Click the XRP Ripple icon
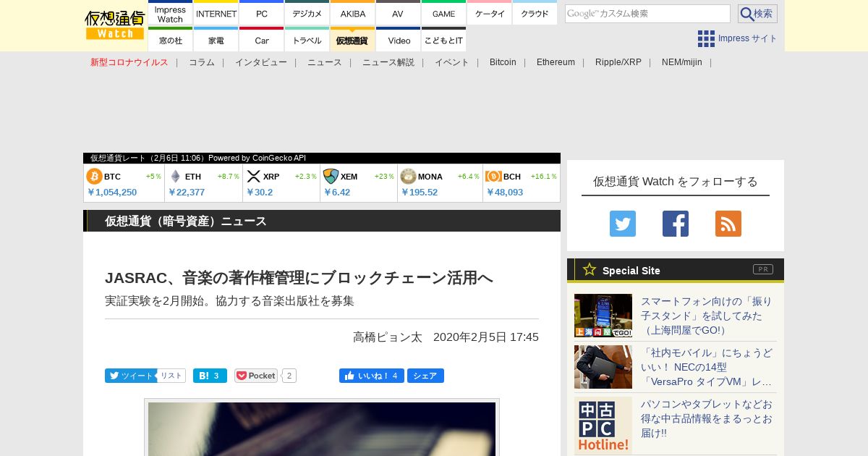 pyautogui.click(x=253, y=176)
